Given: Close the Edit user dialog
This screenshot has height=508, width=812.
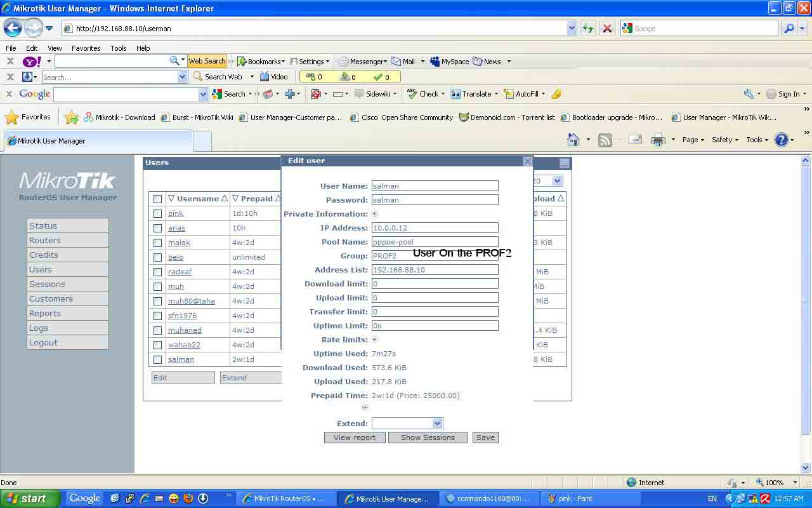Looking at the screenshot, I should point(528,161).
